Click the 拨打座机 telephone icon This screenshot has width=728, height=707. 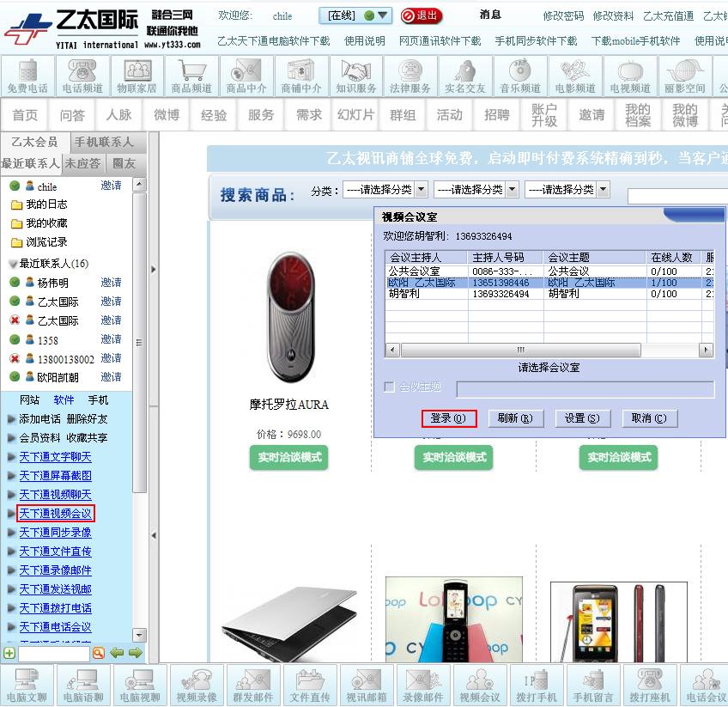650,686
